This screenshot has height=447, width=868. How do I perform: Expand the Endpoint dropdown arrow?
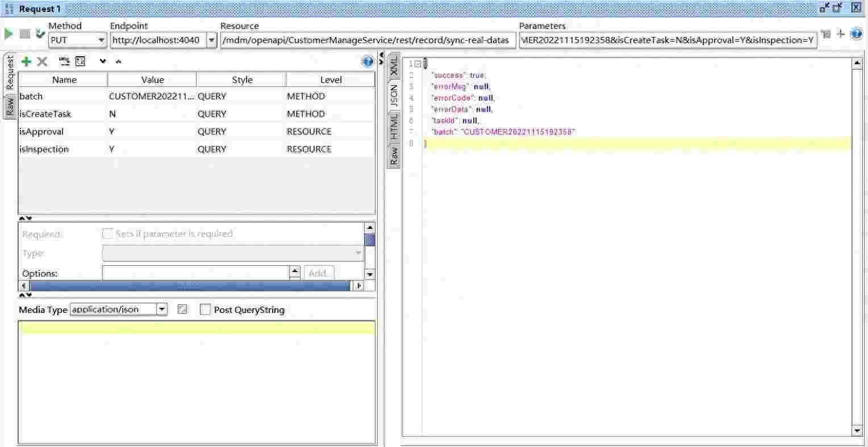(211, 40)
